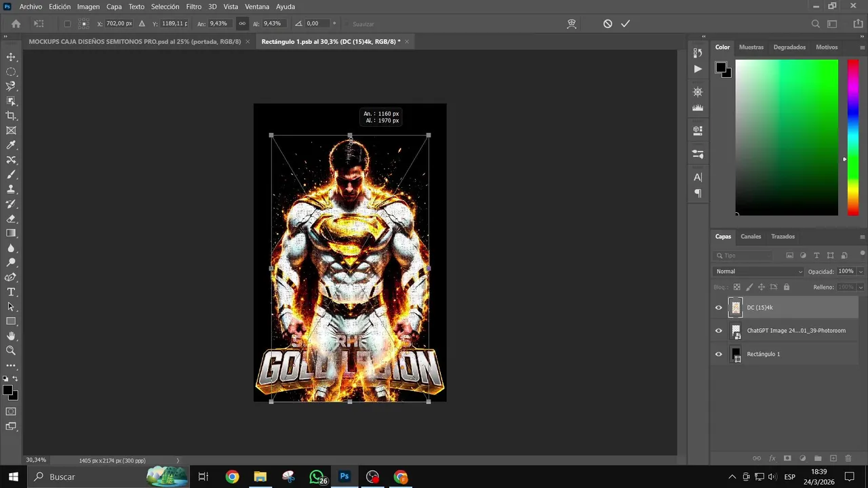Image resolution: width=868 pixels, height=488 pixels.
Task: Click the Home icon in options bar
Action: coord(16,24)
